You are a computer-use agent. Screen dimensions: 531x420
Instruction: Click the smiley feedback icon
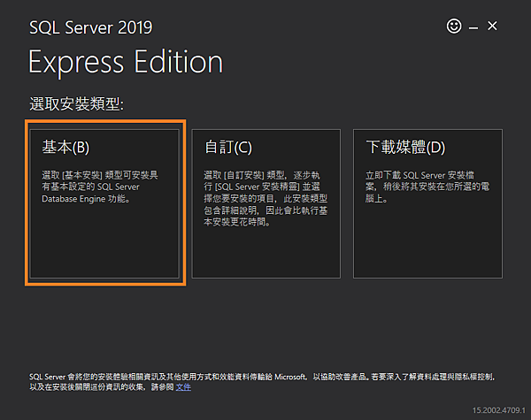(454, 26)
